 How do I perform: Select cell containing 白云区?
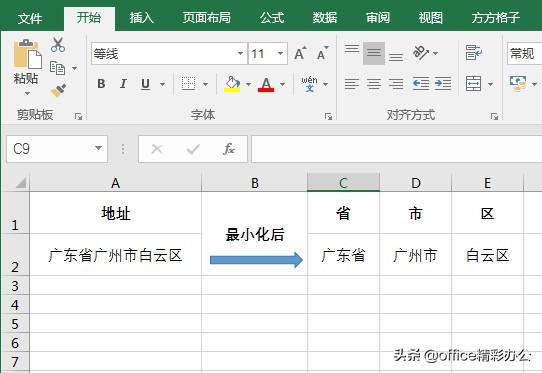487,255
